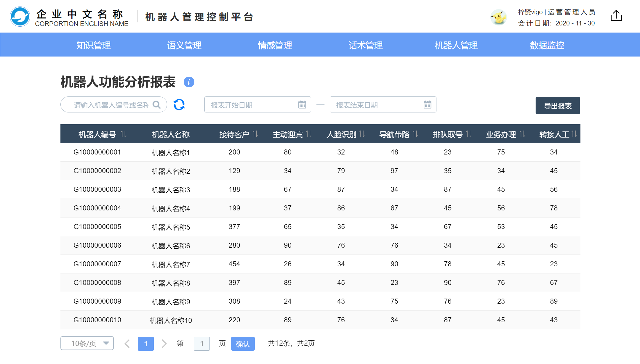The height and width of the screenshot is (364, 640).
Task: Sort by 机器人编号 column
Action: pyautogui.click(x=124, y=134)
